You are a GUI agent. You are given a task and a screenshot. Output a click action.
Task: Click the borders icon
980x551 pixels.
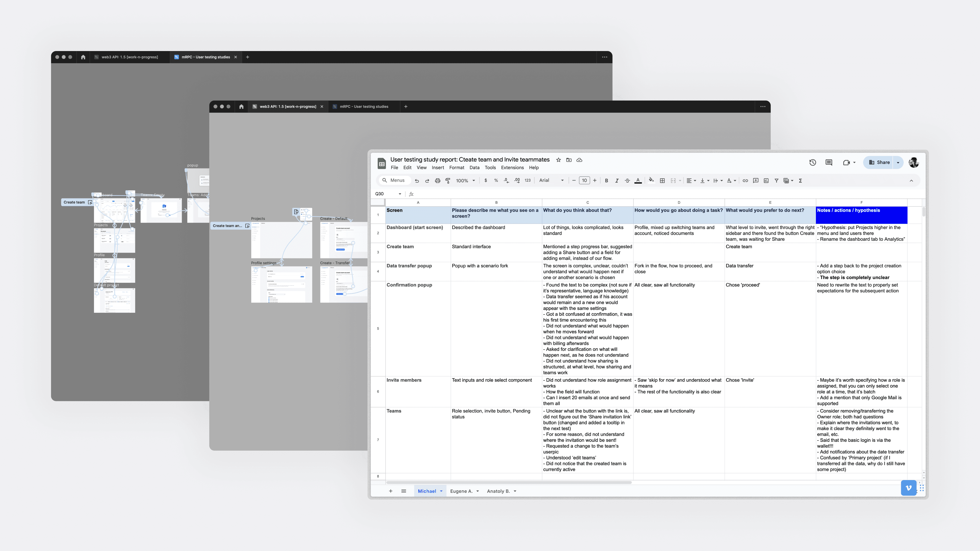[662, 181]
